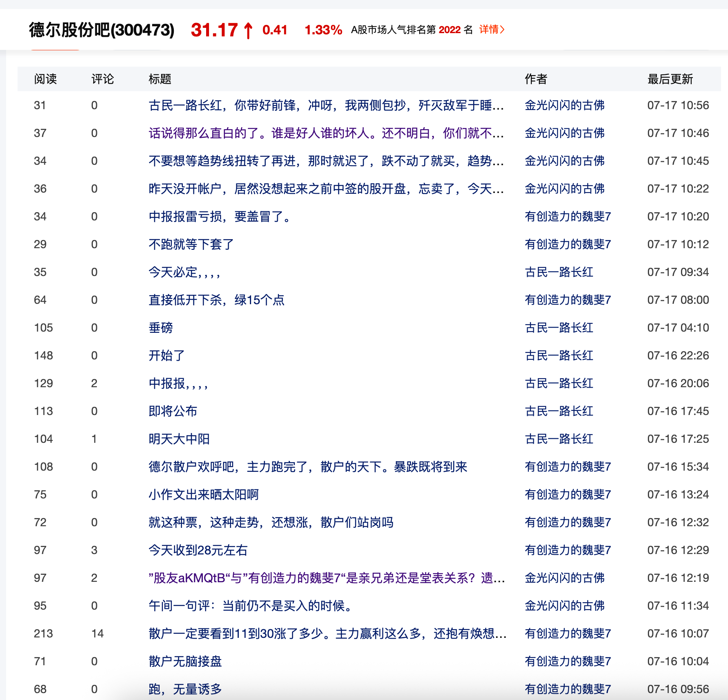Open post 今天必定,,,,
The width and height of the screenshot is (728, 700).
pos(184,272)
